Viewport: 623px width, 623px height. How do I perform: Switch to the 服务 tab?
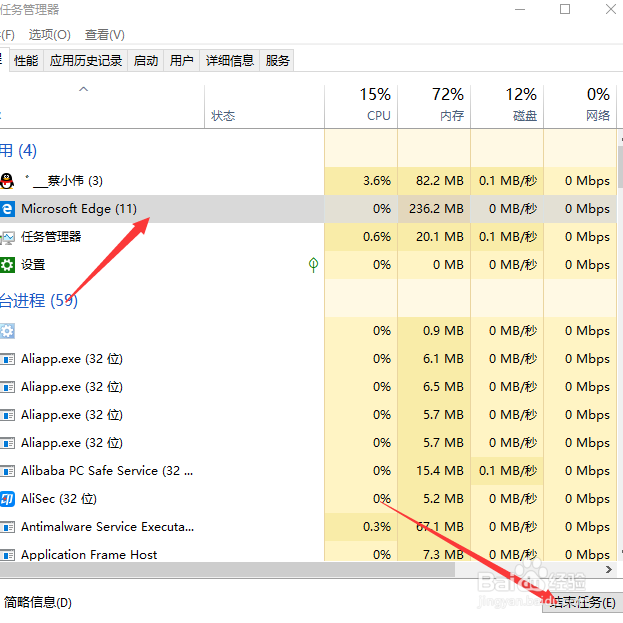277,60
